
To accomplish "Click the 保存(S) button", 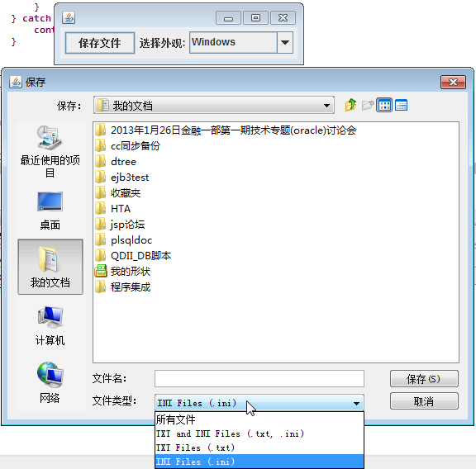I will [x=424, y=379].
